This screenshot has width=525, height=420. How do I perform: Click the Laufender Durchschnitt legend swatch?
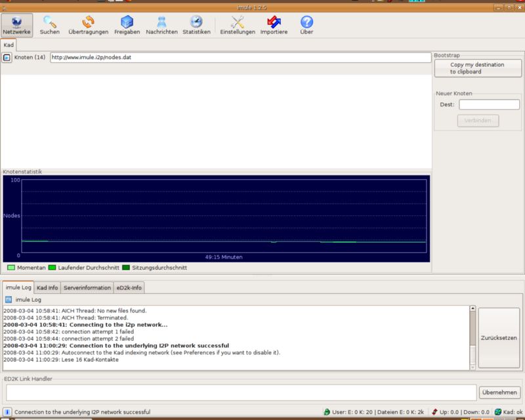coord(52,268)
